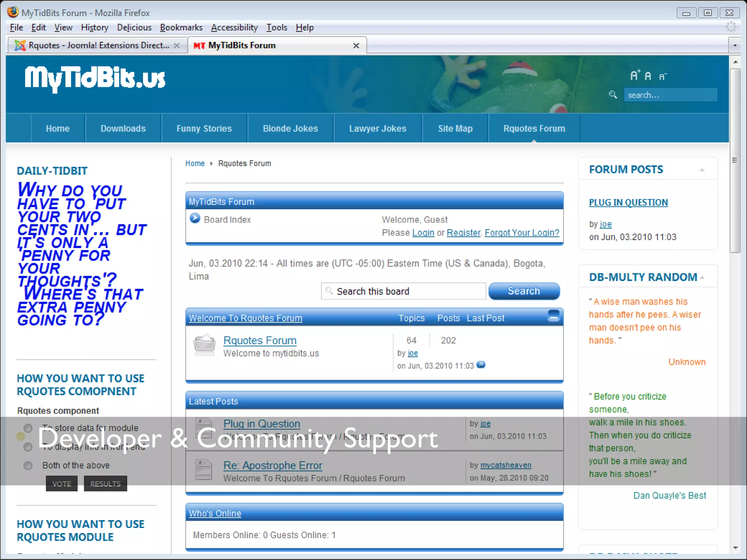Click the vertical scrollbar thumb
This screenshot has height=560, width=747.
(x=735, y=160)
